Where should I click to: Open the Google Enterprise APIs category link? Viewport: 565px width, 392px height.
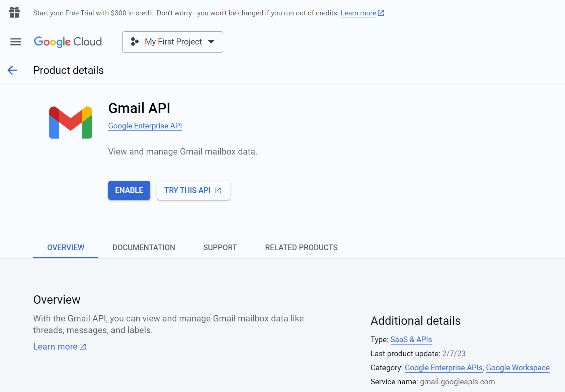443,368
